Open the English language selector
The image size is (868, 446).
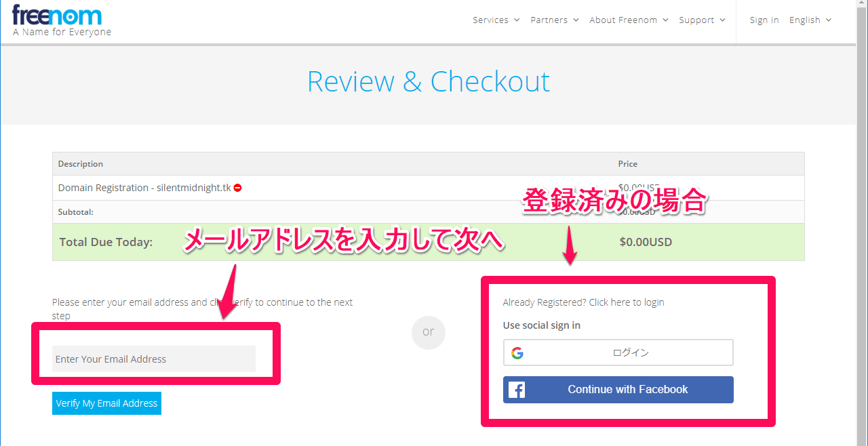tap(810, 20)
